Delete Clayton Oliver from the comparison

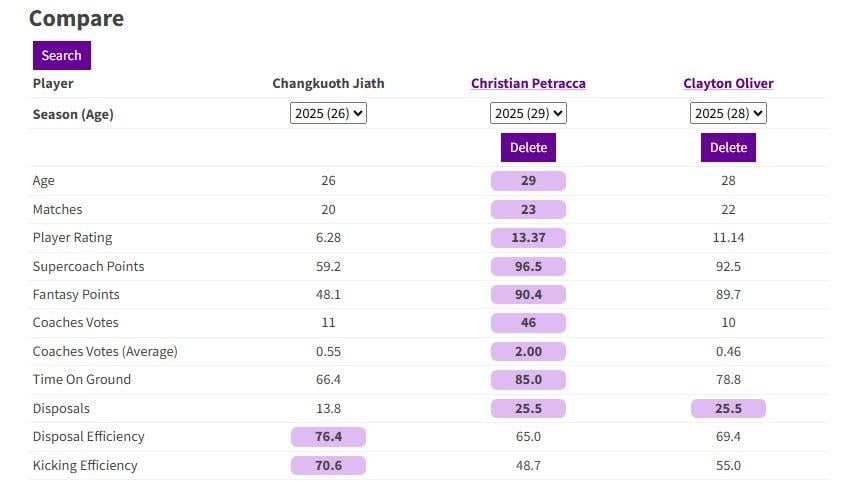[x=728, y=147]
